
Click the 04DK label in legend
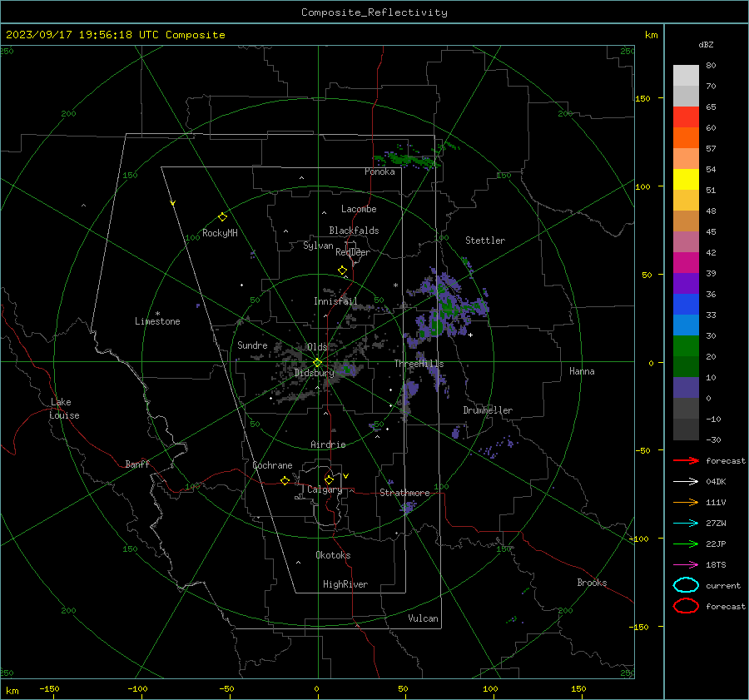coord(716,482)
